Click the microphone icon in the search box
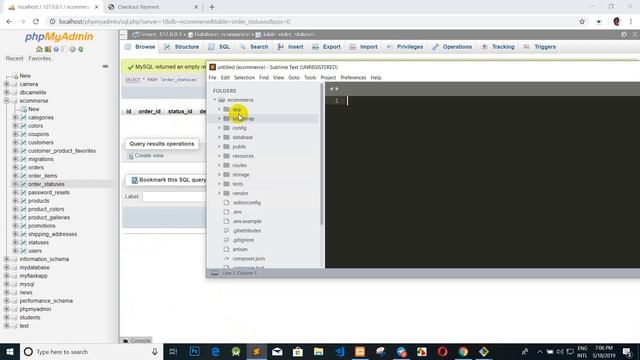Image resolution: width=640 pixels, height=360 pixels. [155, 351]
